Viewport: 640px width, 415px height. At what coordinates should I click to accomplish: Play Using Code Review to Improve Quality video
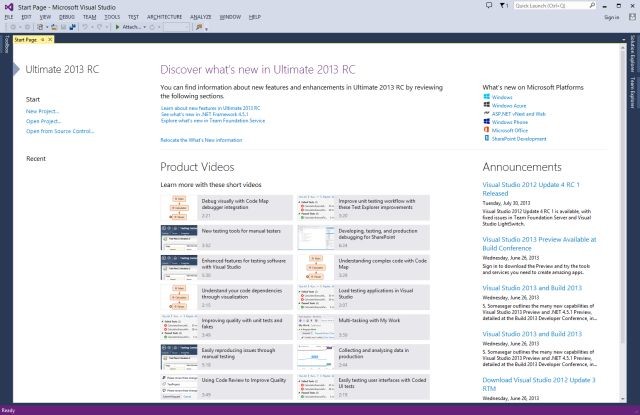227,387
